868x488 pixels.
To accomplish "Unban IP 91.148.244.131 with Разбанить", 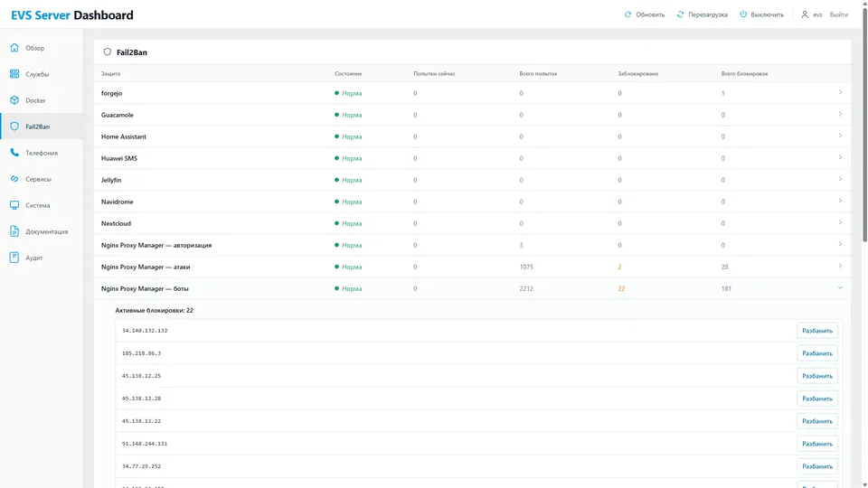I will 817,444.
